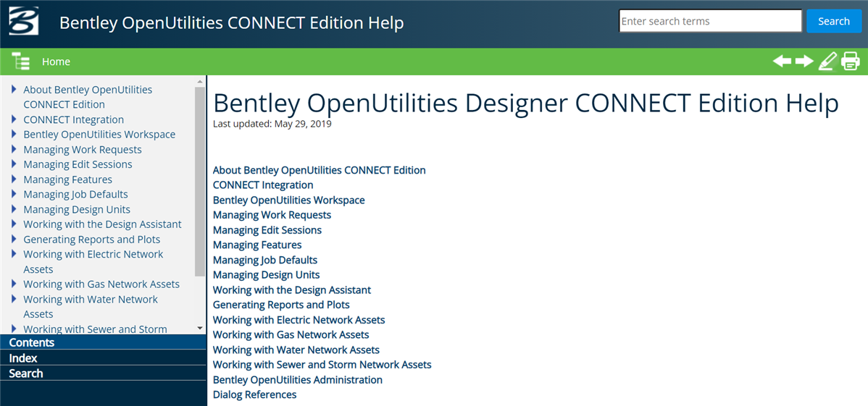The height and width of the screenshot is (406, 868).
Task: Expand Working with the Design Assistant node
Action: click(x=14, y=224)
